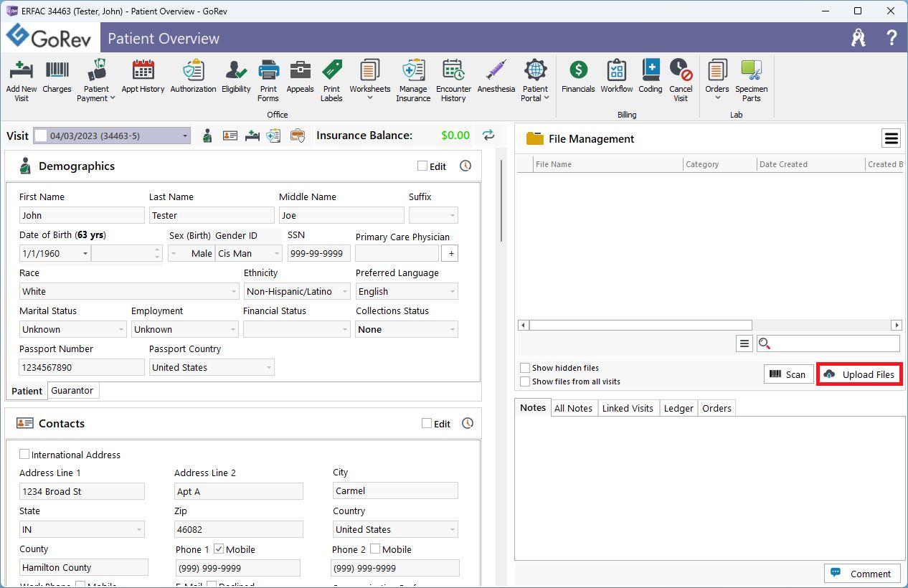Open Encounter History

453,80
